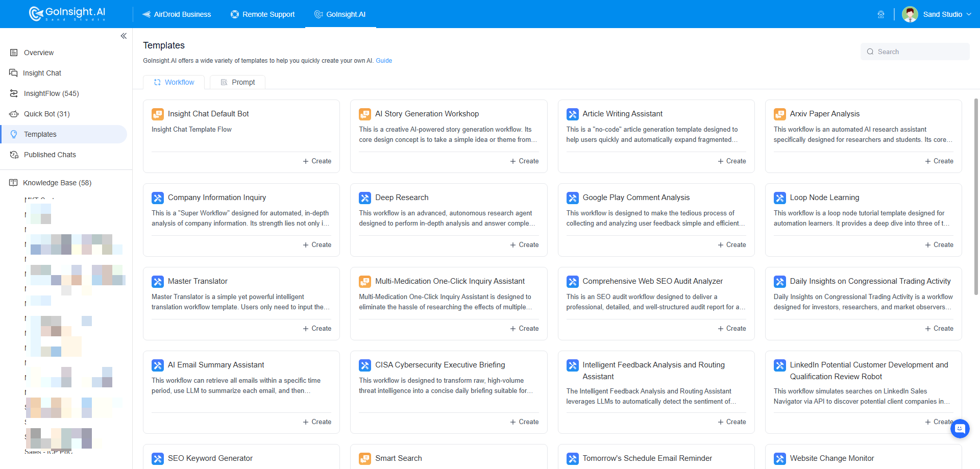Open Remote Support in the top navigation

pyautogui.click(x=262, y=14)
